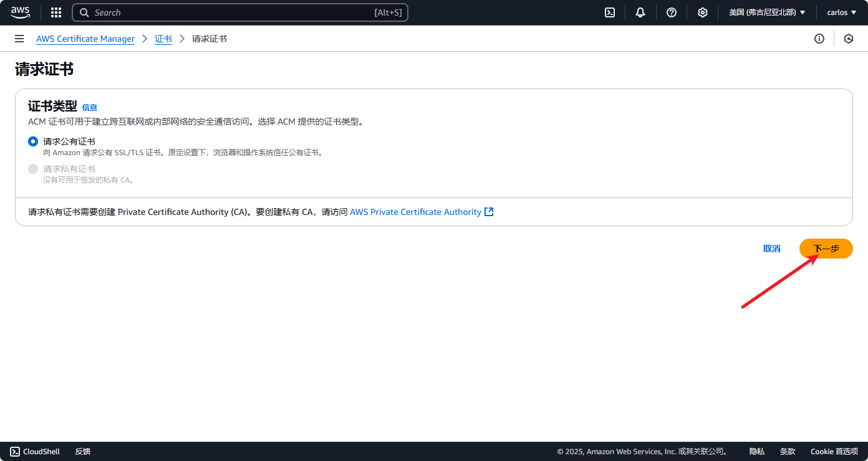
Task: Open the 隐私 footer link
Action: click(x=757, y=452)
